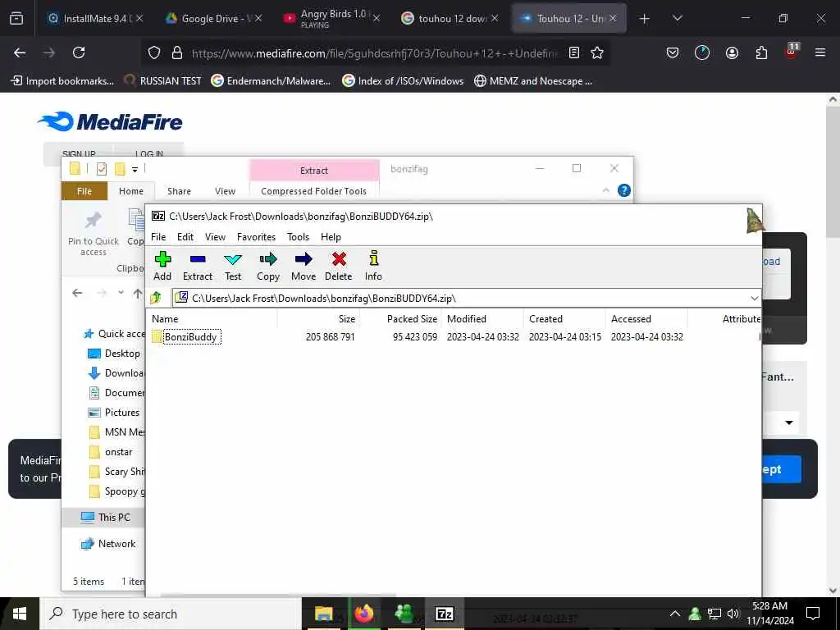Open Index of /ISOs/Windows bookmark
The height and width of the screenshot is (630, 840).
point(403,81)
